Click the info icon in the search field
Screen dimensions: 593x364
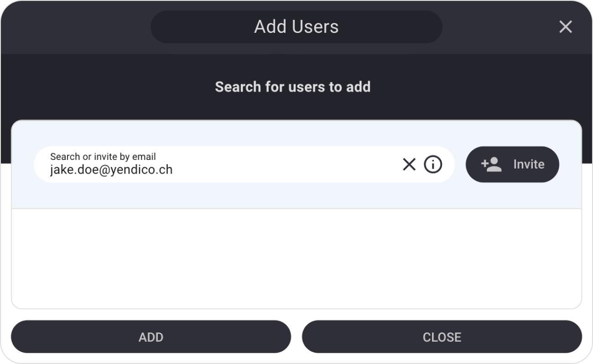(x=433, y=164)
